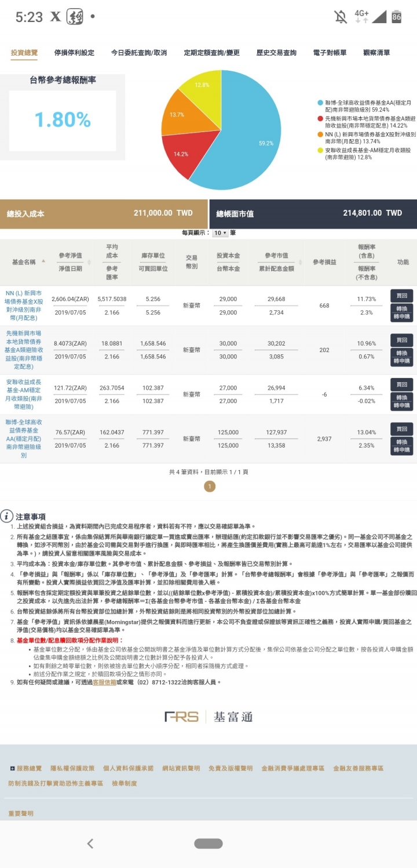Click 總帳面市值 214,801.00 TWD bar
The height and width of the screenshot is (868, 417).
click(313, 213)
